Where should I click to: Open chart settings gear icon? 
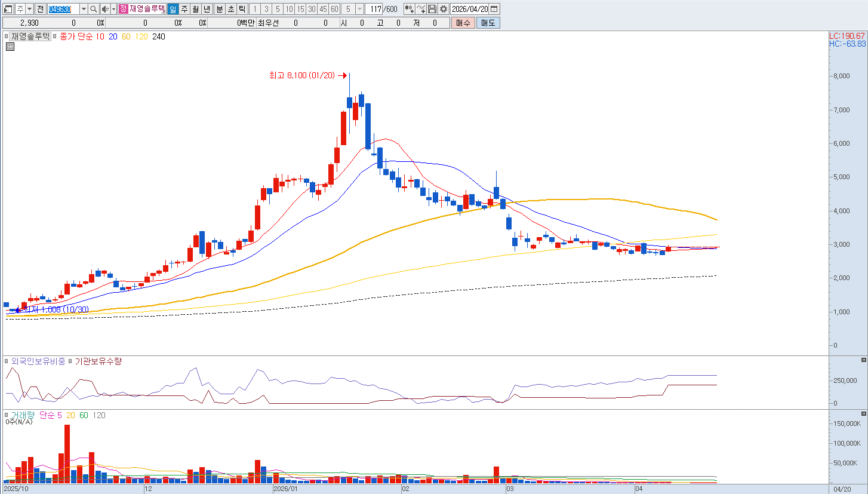coord(444,9)
